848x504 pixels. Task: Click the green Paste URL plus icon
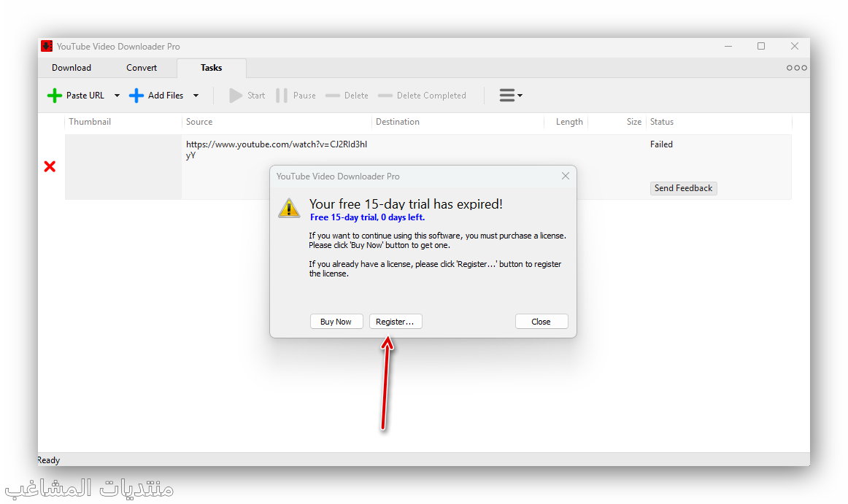(55, 96)
